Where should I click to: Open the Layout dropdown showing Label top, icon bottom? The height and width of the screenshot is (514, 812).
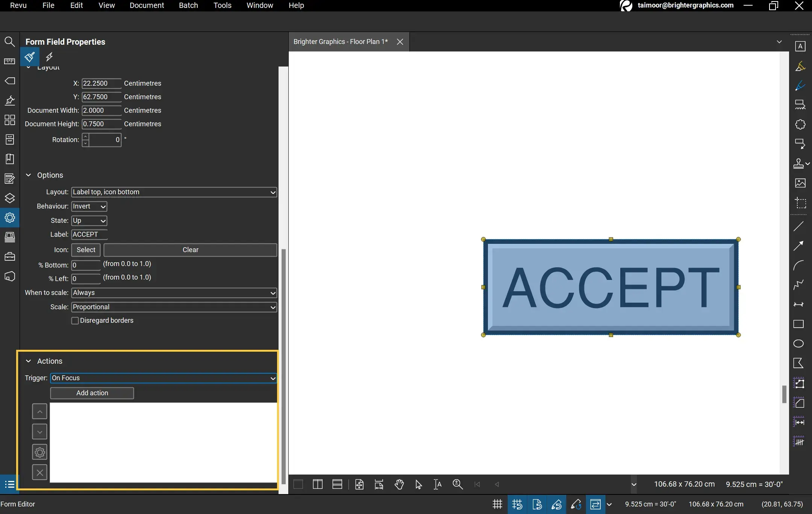(174, 192)
